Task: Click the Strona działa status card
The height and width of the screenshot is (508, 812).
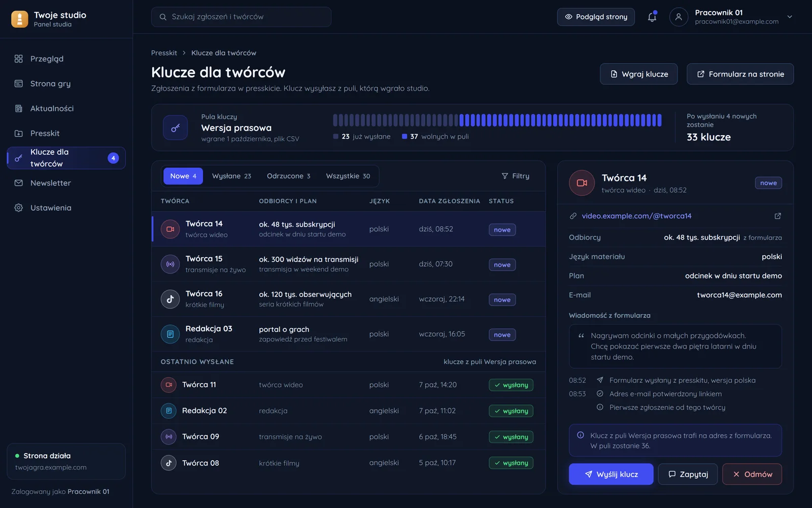Action: pos(66,461)
